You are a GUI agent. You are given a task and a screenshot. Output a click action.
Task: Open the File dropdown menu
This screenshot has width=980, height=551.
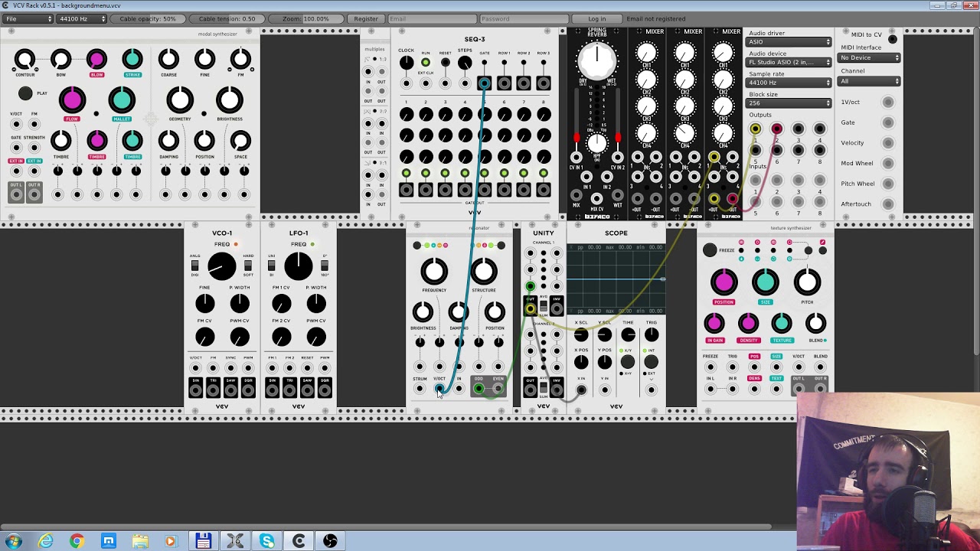tap(29, 18)
